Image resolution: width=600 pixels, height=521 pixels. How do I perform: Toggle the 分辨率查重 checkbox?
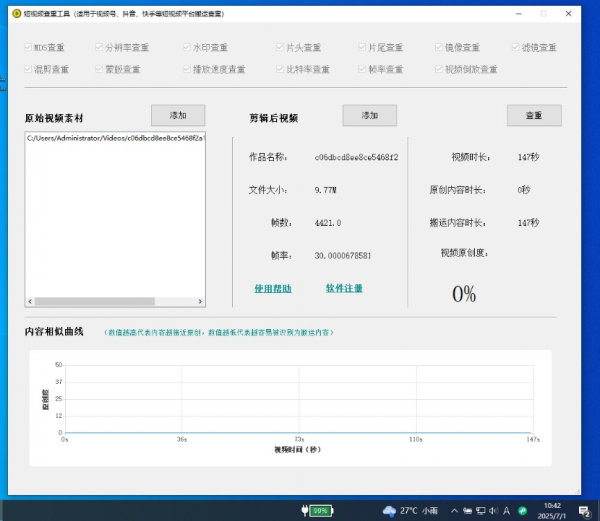click(99, 47)
